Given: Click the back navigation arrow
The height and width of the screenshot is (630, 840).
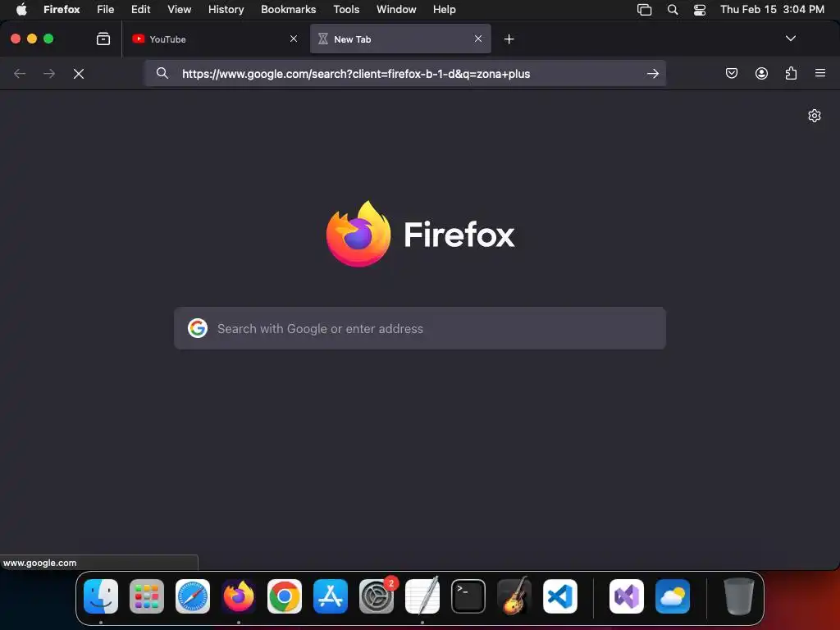Looking at the screenshot, I should click(x=20, y=73).
